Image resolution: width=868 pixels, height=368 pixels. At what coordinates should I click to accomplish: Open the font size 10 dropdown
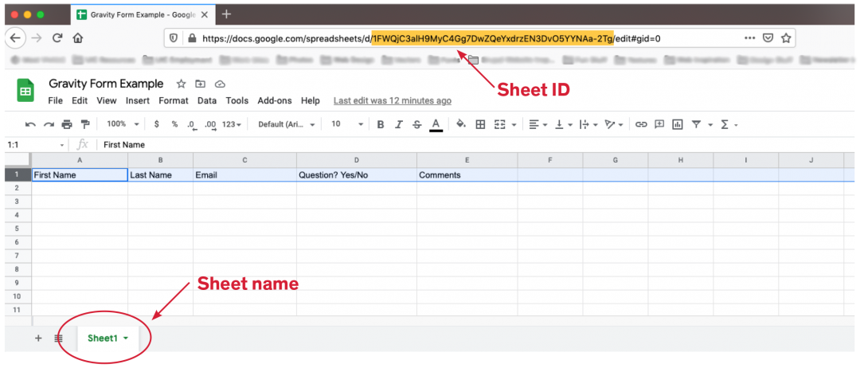tap(347, 124)
